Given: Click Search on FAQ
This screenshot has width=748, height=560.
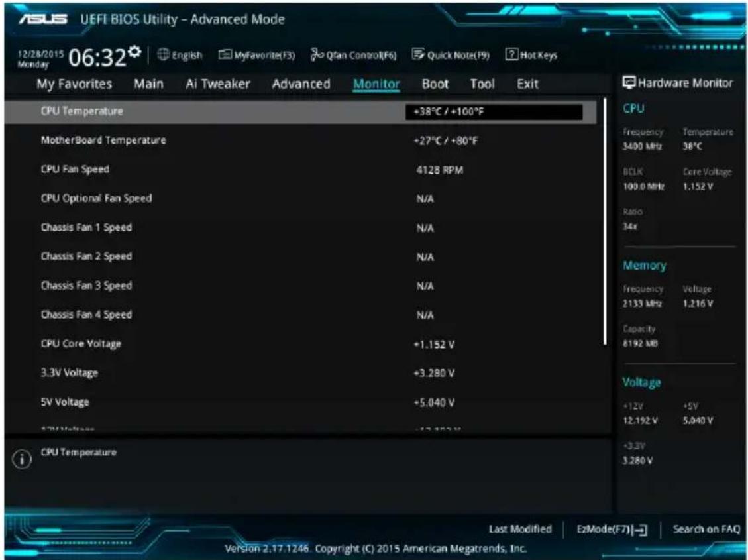Looking at the screenshot, I should pos(706,529).
